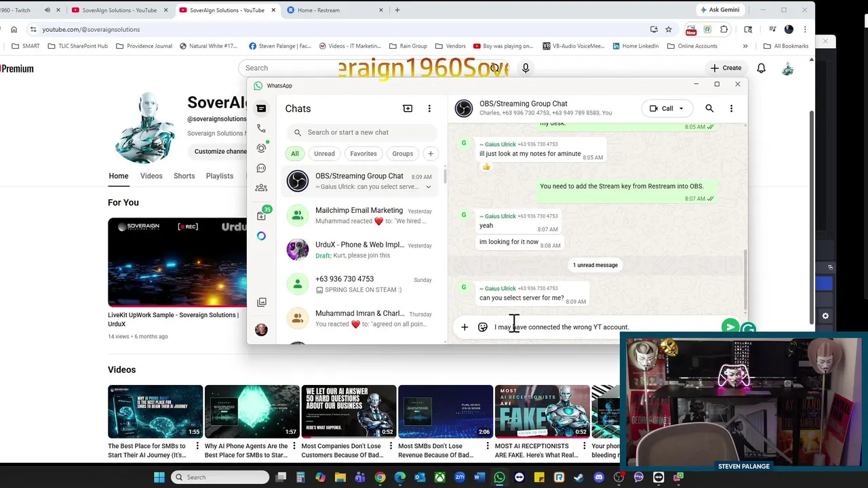Screen dimensions: 868x488
Task: Open the Discord icon in the taskbar
Action: tap(599, 477)
